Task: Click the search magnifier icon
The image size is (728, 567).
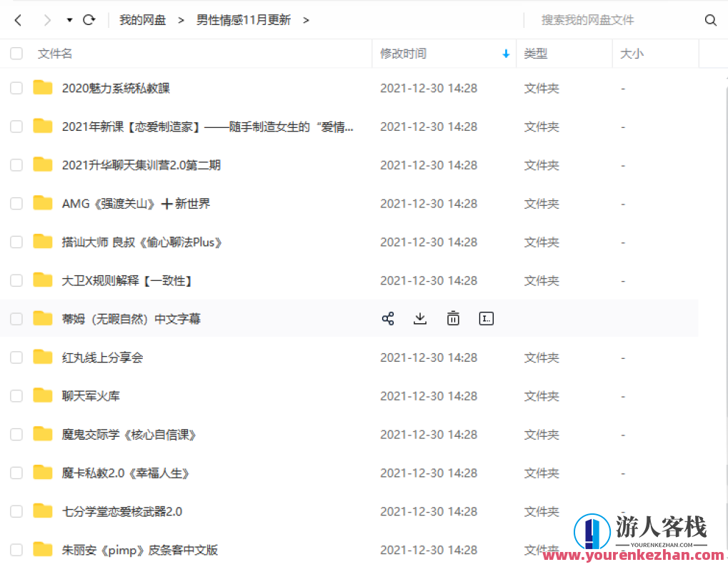Action: [x=710, y=20]
